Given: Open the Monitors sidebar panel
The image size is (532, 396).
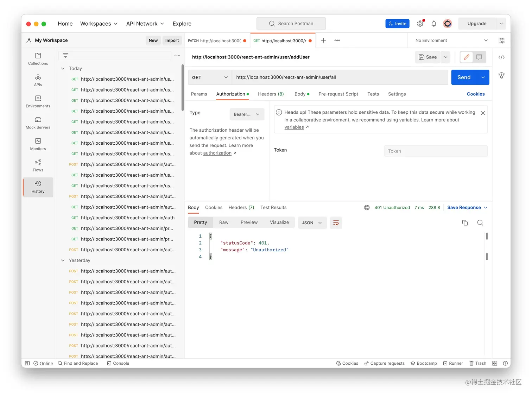Looking at the screenshot, I should coord(38,144).
